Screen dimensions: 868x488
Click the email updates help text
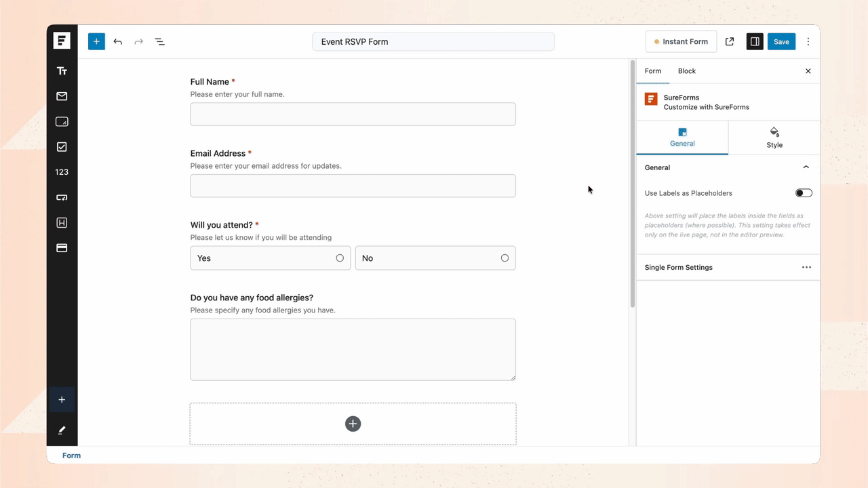266,166
